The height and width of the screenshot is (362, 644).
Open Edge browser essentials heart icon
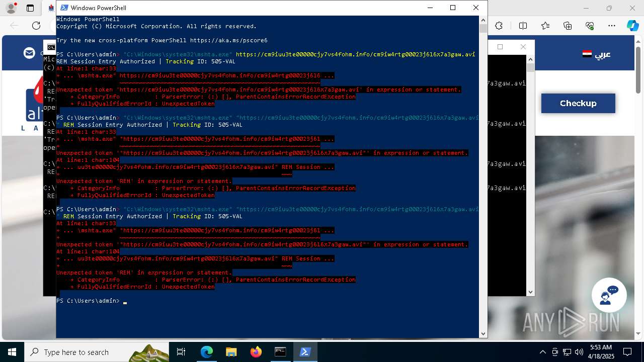coord(590,26)
